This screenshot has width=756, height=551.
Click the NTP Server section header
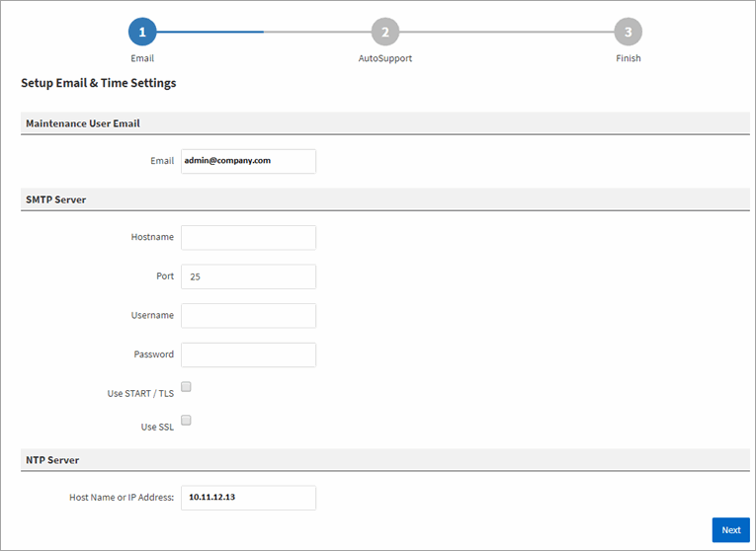point(52,460)
